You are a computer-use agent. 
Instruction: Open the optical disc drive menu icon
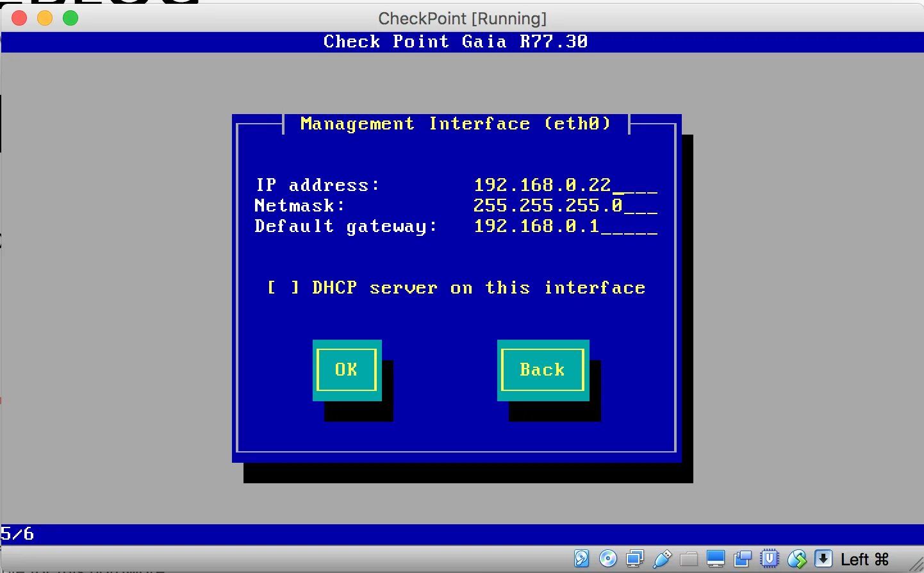608,558
